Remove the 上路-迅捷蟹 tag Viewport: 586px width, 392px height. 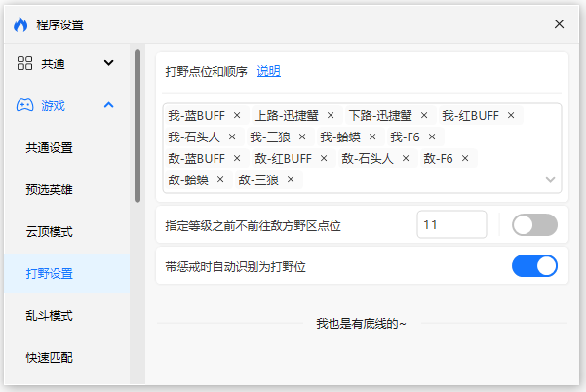tap(331, 116)
